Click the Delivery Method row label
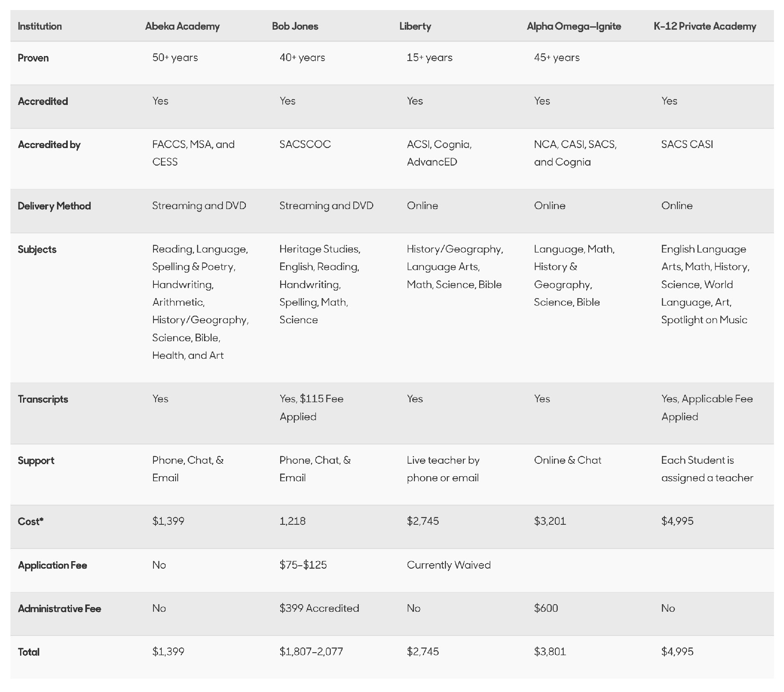The image size is (784, 692). [x=54, y=206]
